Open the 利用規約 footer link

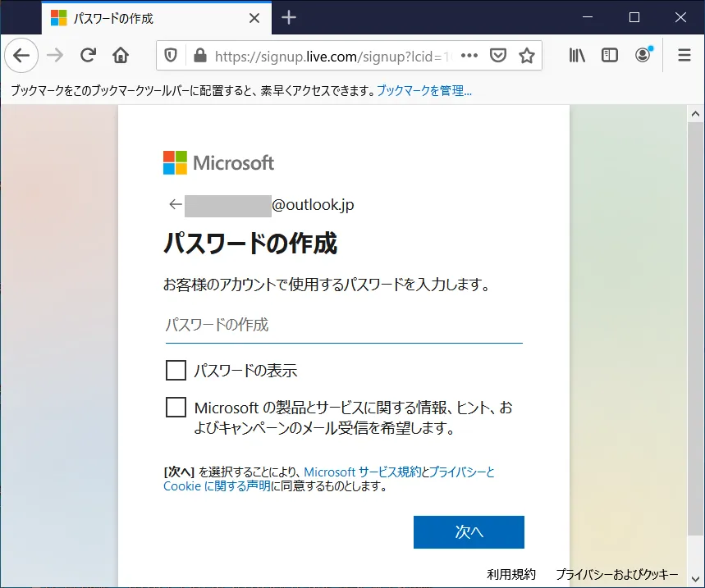(511, 574)
